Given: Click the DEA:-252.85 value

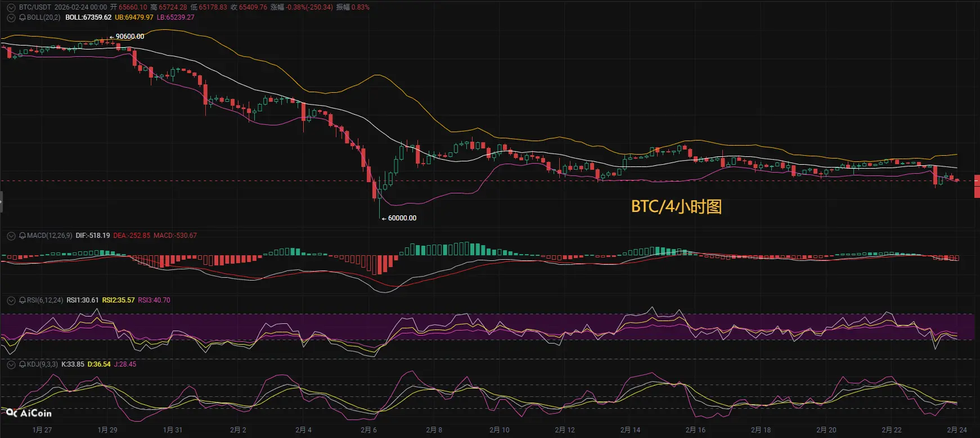Looking at the screenshot, I should (132, 236).
